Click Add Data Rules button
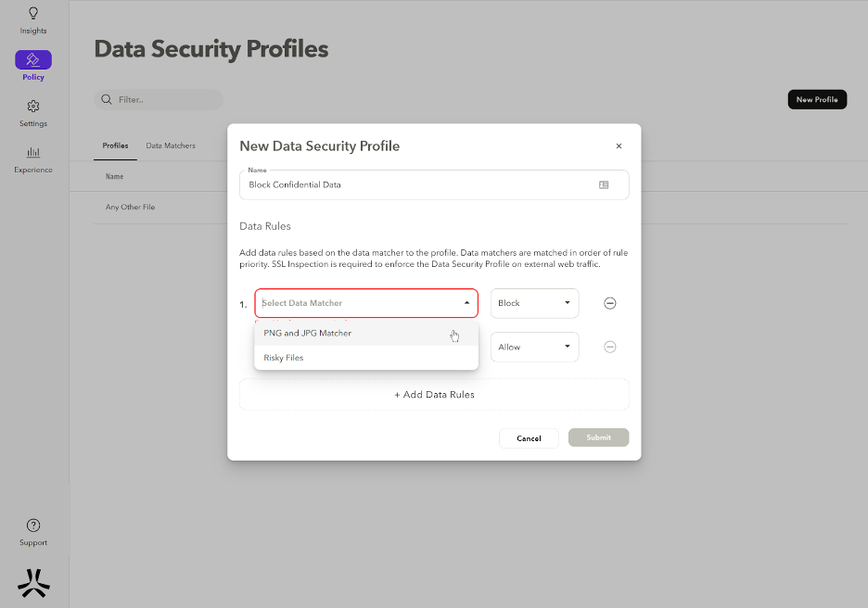 click(434, 395)
